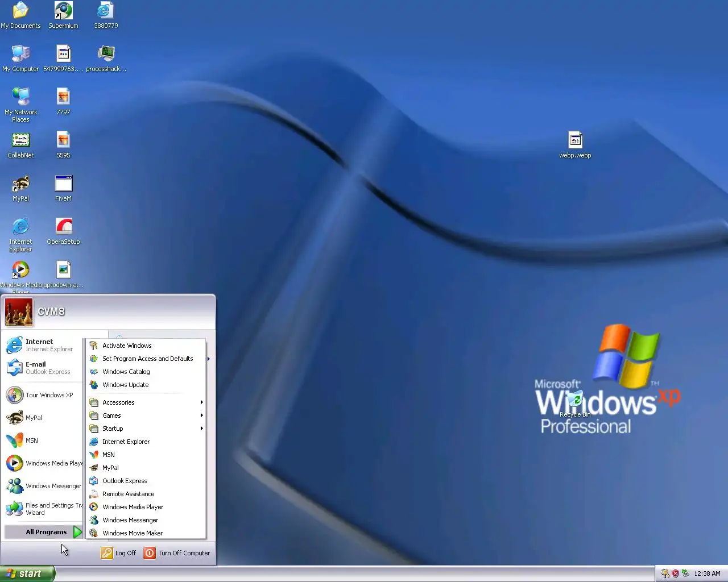Image resolution: width=728 pixels, height=582 pixels.
Task: Open MSN from Start menu left pane
Action: (x=43, y=440)
